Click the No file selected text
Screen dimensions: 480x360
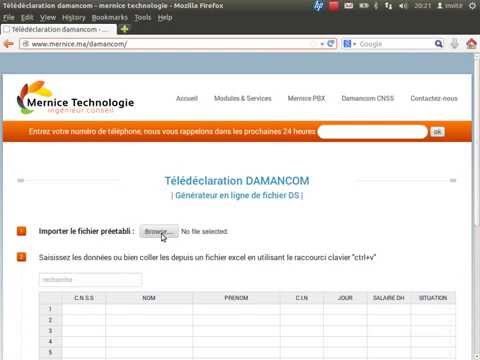pos(204,231)
